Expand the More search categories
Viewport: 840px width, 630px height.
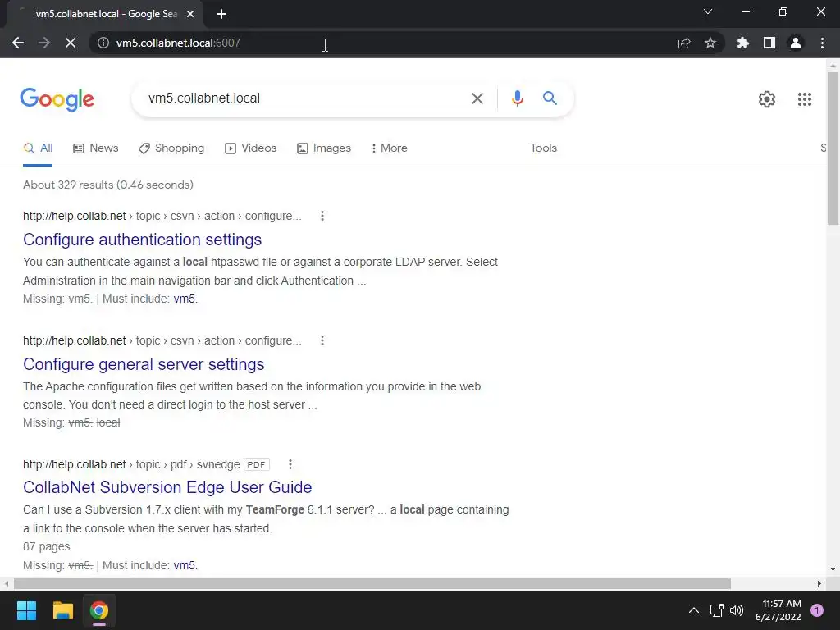[x=389, y=148]
